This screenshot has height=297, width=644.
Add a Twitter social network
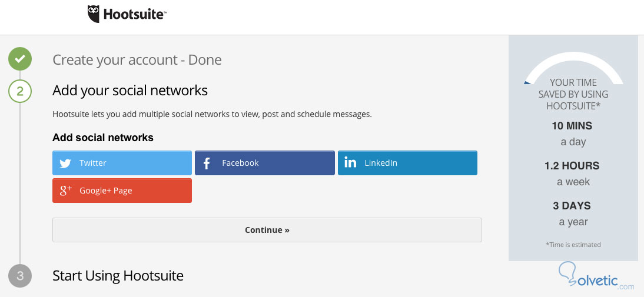pyautogui.click(x=122, y=163)
